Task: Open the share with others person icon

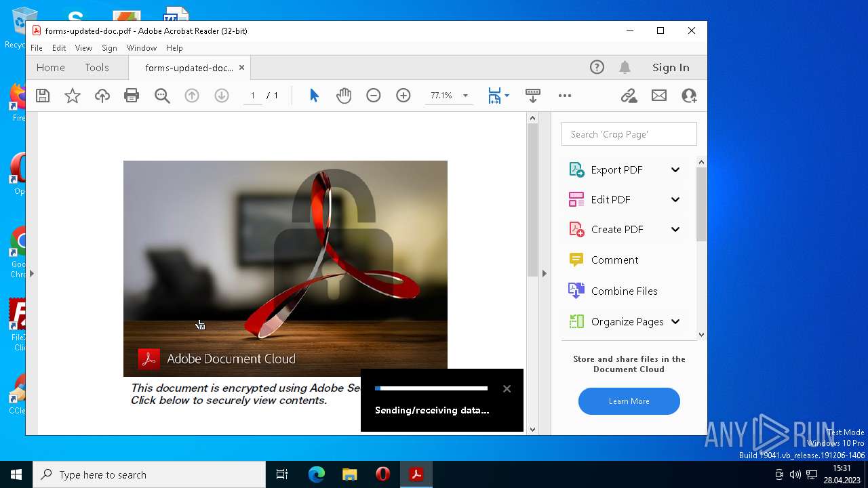Action: [689, 96]
